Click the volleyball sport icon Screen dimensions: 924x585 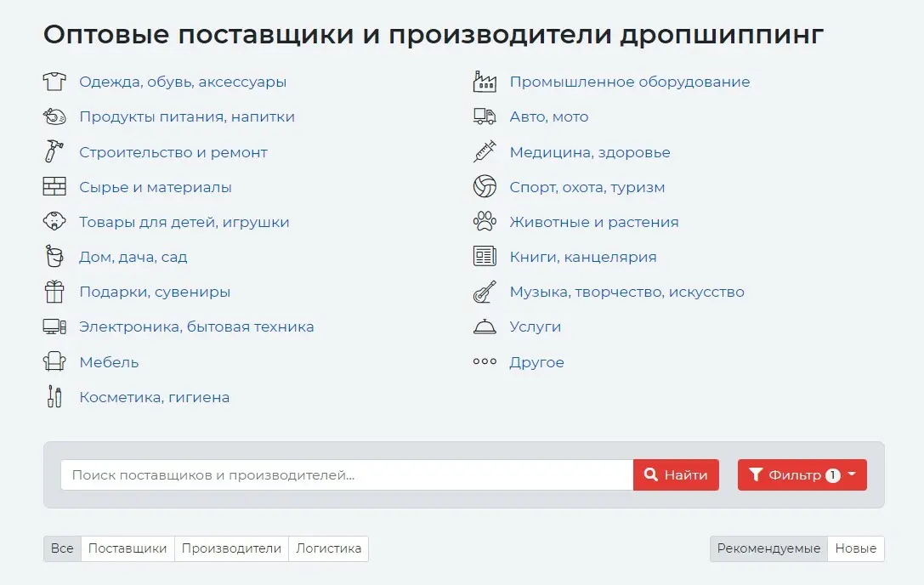[485, 186]
